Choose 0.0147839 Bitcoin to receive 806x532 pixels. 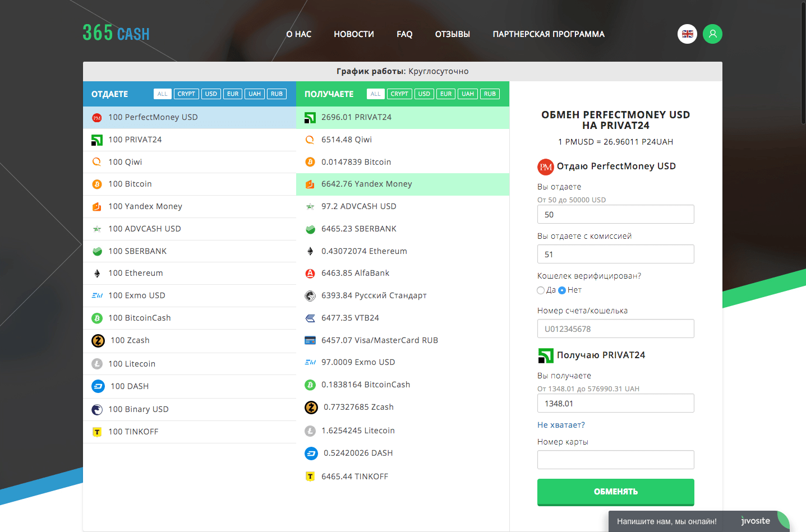tap(403, 162)
